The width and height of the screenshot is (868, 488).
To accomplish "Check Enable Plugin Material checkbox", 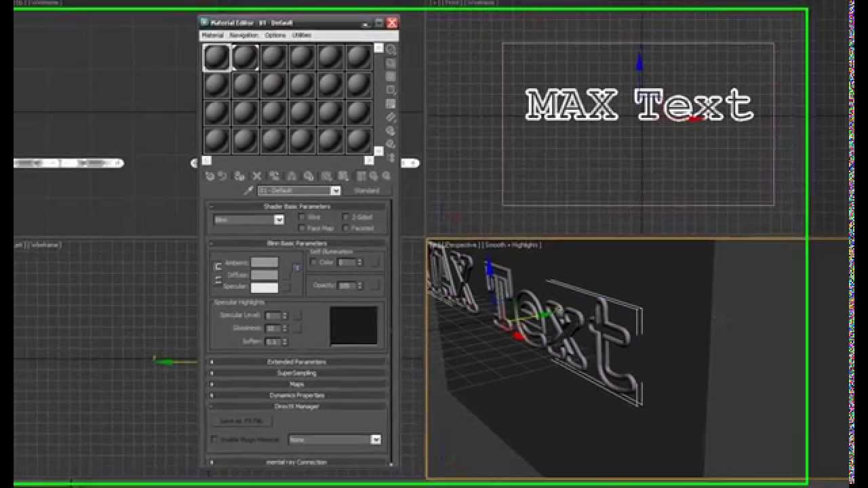I will pos(215,439).
